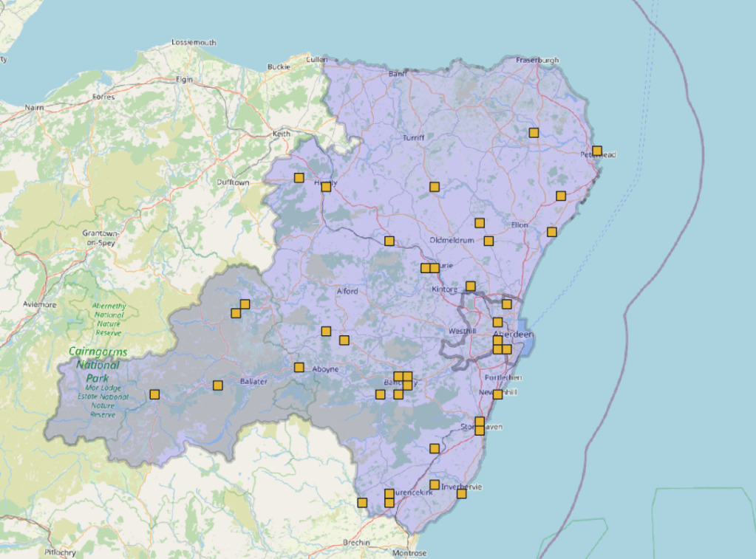Select the marker just west of Aboyne
This screenshot has width=756, height=559.
pyautogui.click(x=299, y=367)
